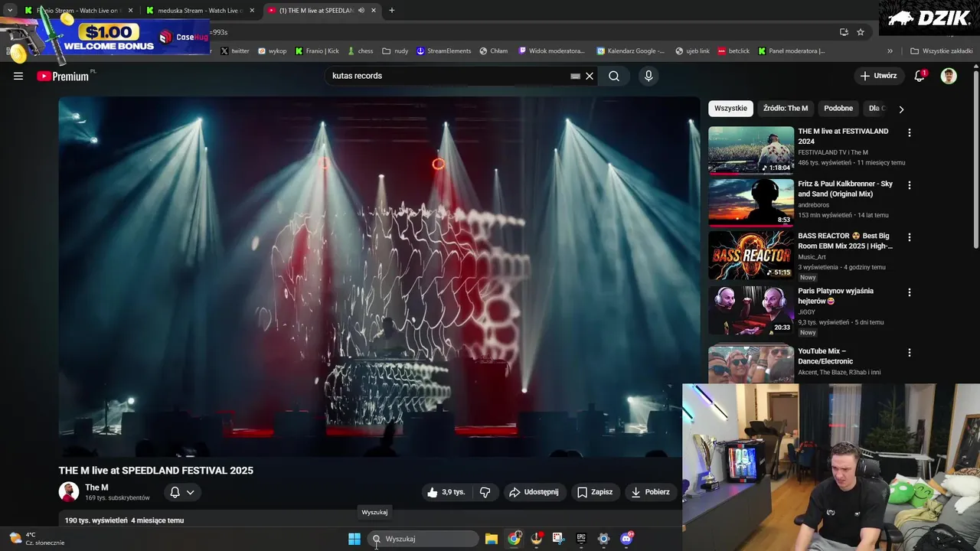
Task: Open Snipping Tool from taskbar
Action: pyautogui.click(x=558, y=539)
